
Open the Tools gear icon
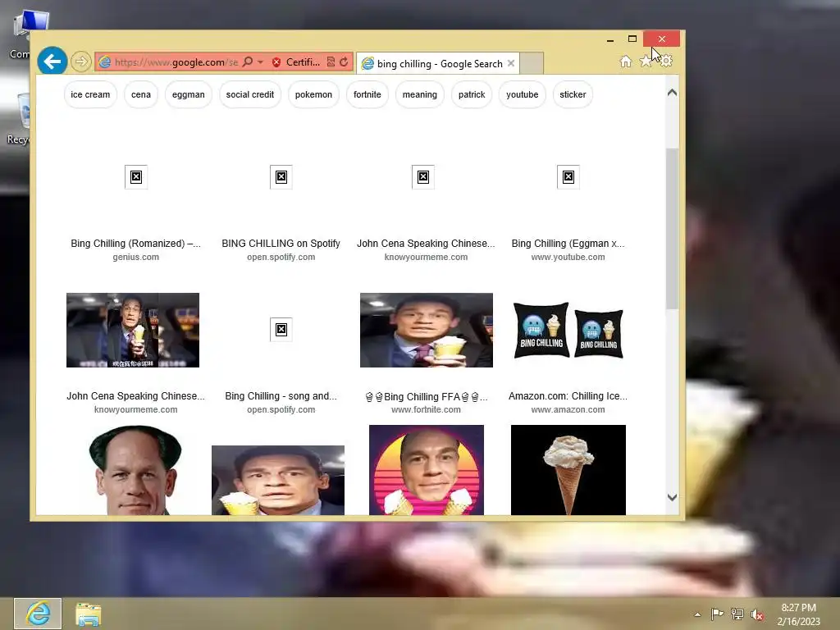[666, 61]
